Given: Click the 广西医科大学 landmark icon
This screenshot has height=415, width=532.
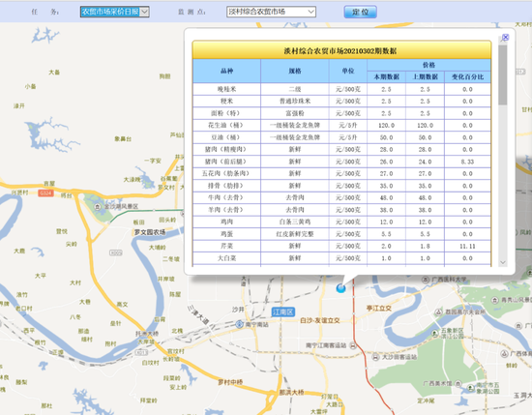Looking at the screenshot, I should coord(426,280).
